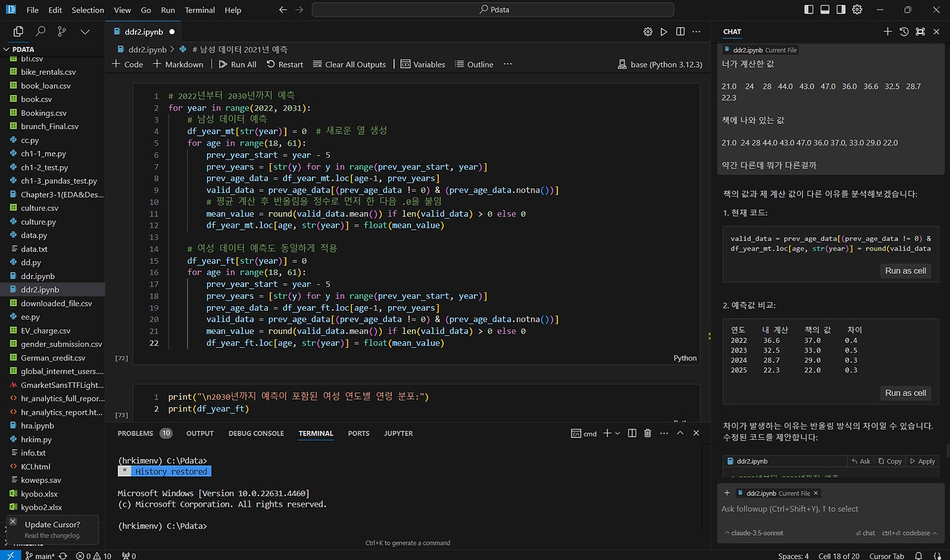Click Run All in notebook toolbar
Image resolution: width=950 pixels, height=560 pixels.
tap(237, 65)
